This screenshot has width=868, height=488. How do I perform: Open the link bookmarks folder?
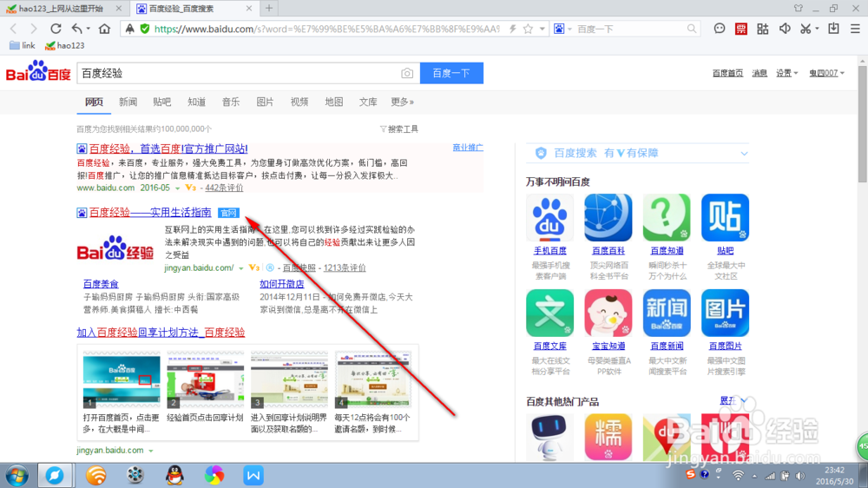pyautogui.click(x=23, y=45)
